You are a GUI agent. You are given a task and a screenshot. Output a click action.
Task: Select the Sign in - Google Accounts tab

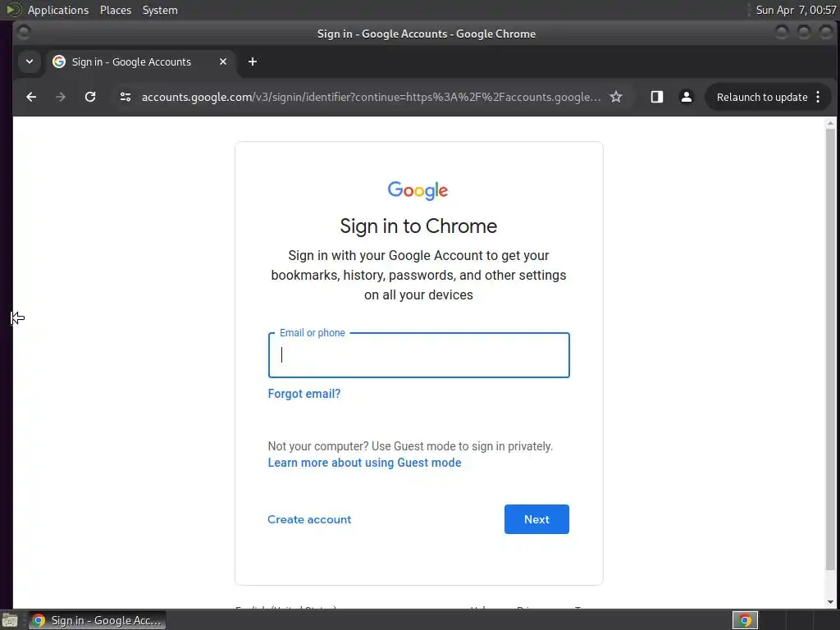tap(140, 62)
